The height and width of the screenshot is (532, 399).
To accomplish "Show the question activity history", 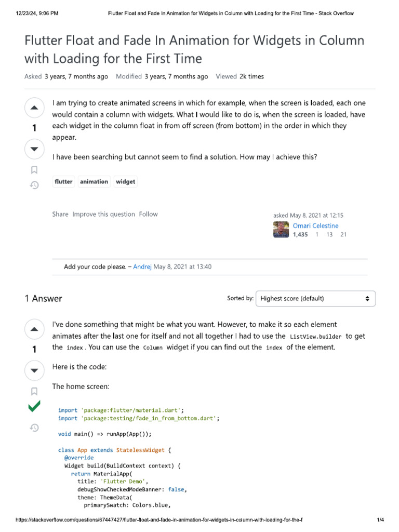I will (x=34, y=185).
